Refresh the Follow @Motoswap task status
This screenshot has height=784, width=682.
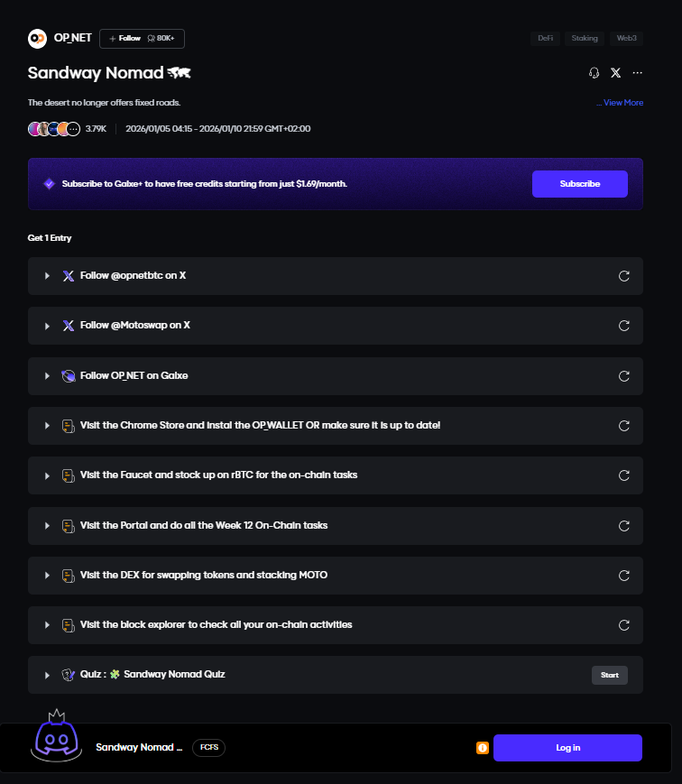click(x=623, y=326)
